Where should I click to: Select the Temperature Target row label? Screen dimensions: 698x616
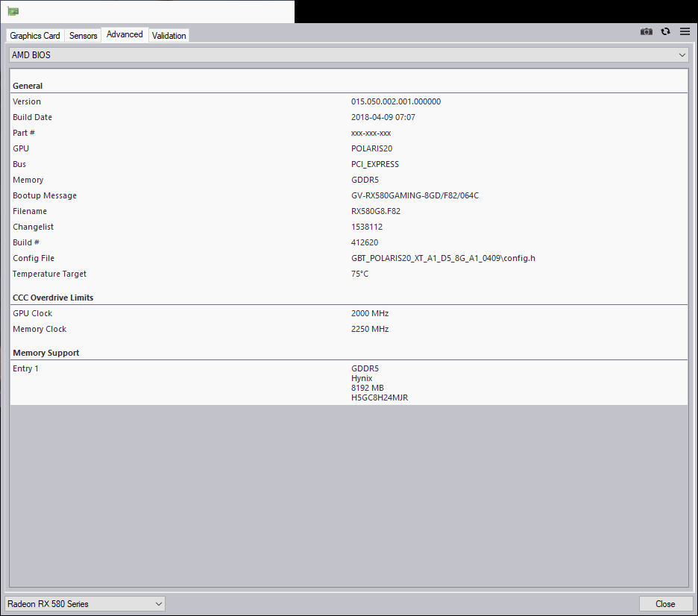(49, 274)
